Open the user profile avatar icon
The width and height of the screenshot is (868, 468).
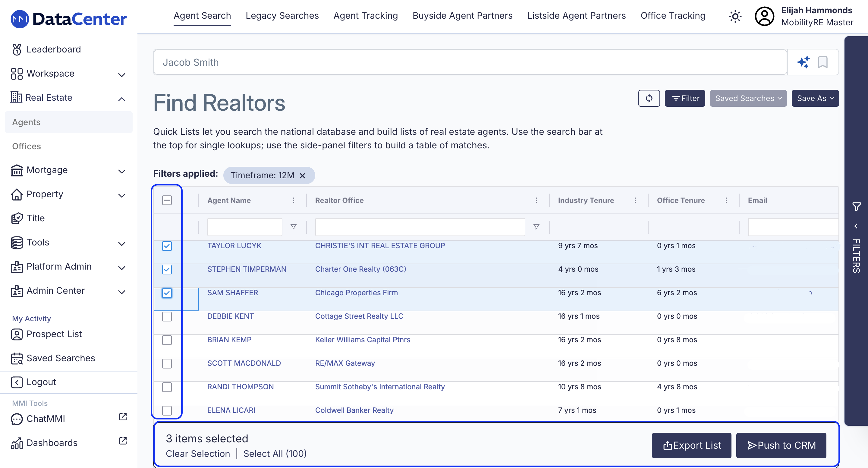pyautogui.click(x=764, y=16)
